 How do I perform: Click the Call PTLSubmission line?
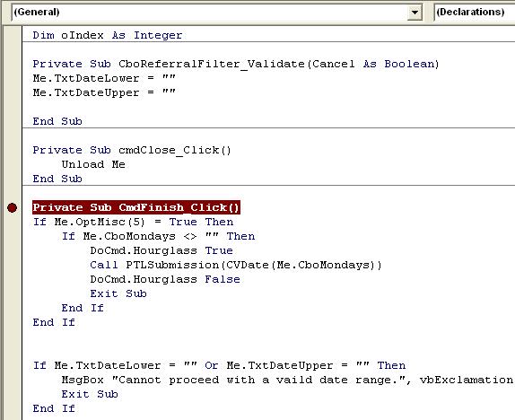tap(236, 265)
